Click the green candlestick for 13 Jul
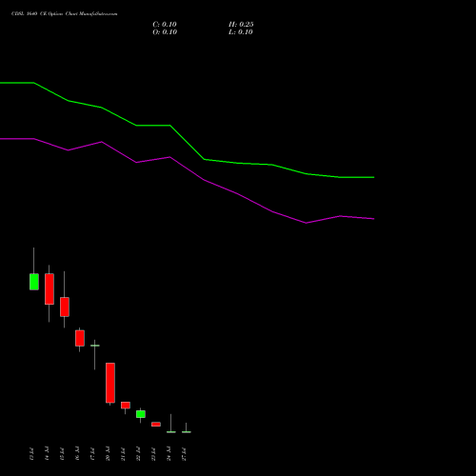 point(34,282)
